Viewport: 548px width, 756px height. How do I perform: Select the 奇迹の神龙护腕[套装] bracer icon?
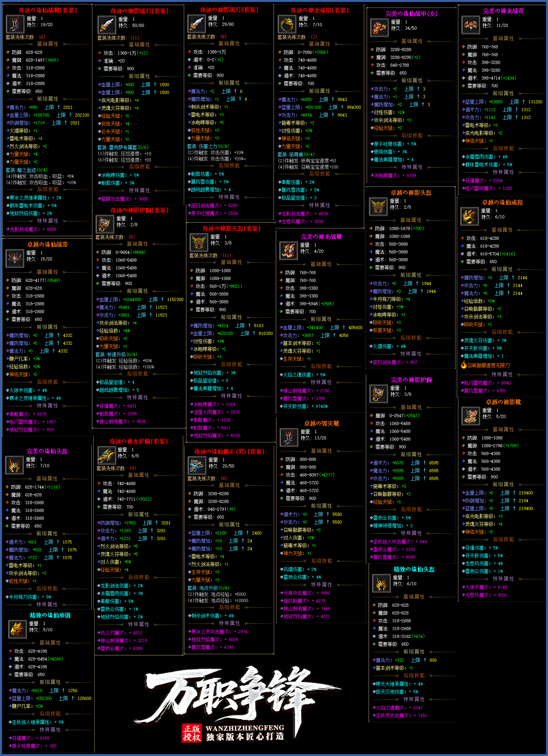tap(106, 455)
